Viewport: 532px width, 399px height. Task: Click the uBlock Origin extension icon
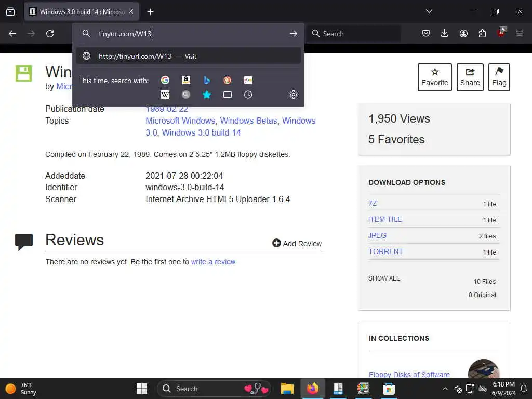click(x=501, y=33)
